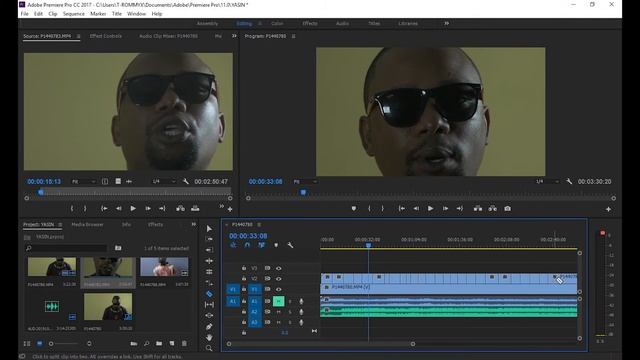
Task: Click the Source monitor playhead on scrubber
Action: point(41,192)
